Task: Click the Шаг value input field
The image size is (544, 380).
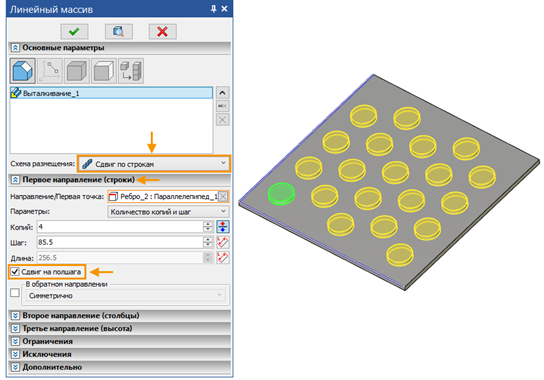Action: [120, 242]
